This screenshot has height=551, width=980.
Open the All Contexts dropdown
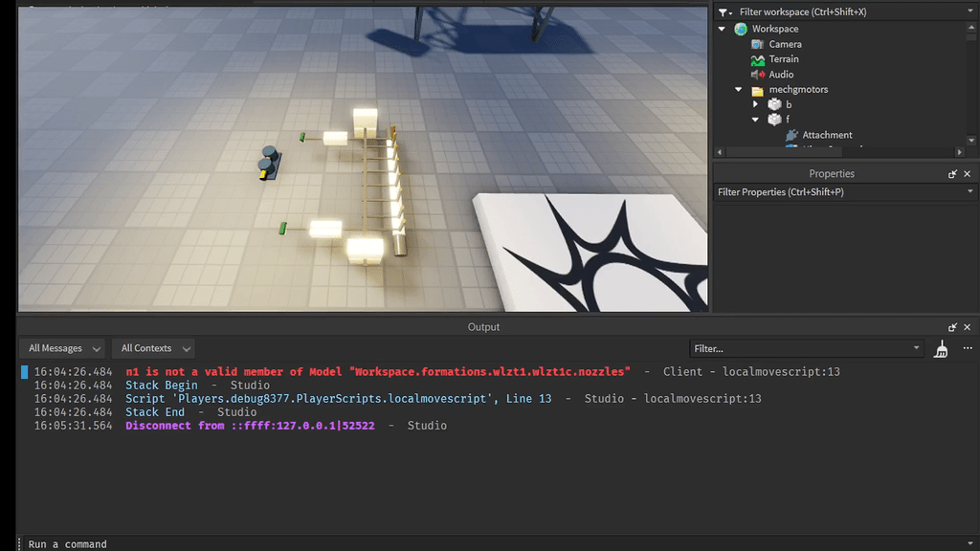pyautogui.click(x=152, y=348)
